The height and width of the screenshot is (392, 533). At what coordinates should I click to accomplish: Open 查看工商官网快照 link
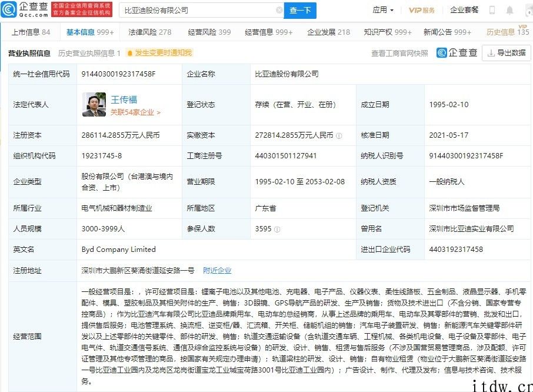(x=399, y=54)
